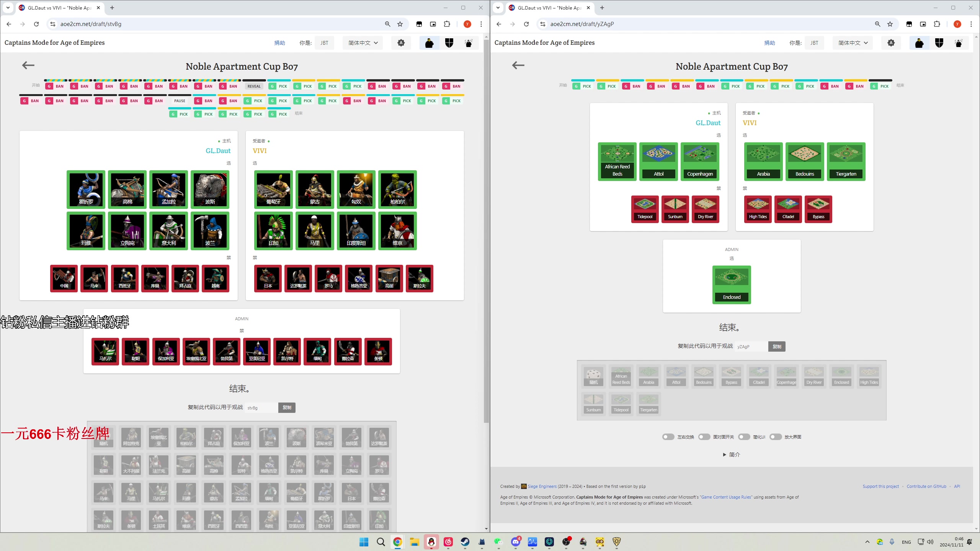The width and height of the screenshot is (980, 551).
Task: Open draft settings gear icon left panel
Action: click(401, 42)
